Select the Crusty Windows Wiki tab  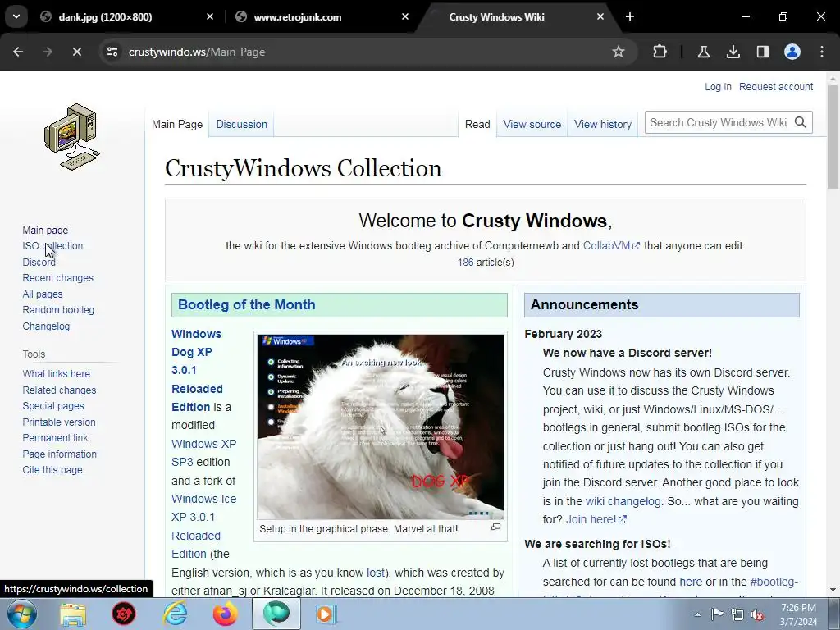(x=496, y=17)
